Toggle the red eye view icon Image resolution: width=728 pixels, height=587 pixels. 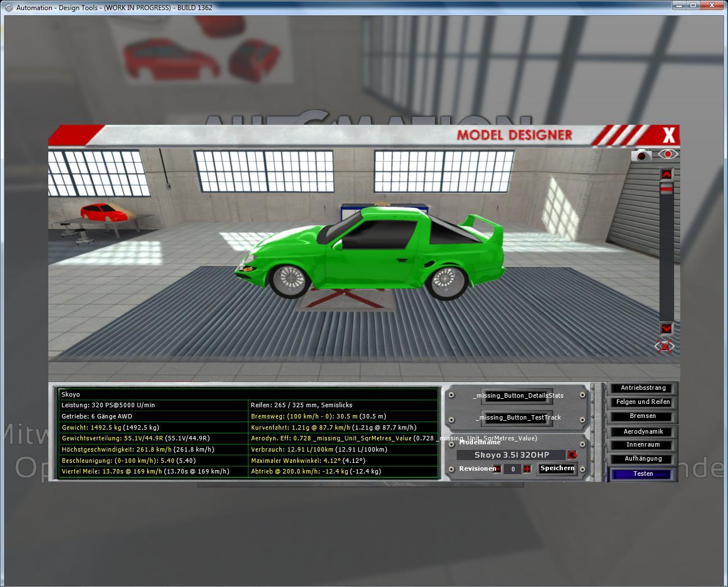tap(667, 154)
